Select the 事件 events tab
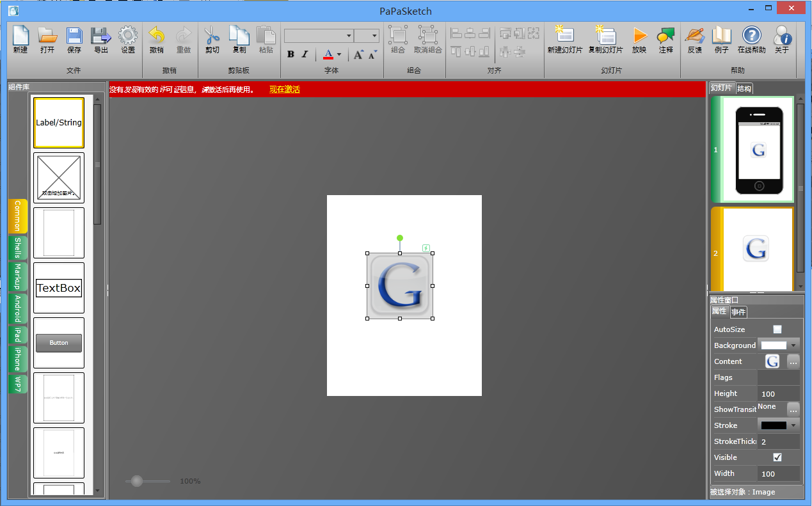The height and width of the screenshot is (506, 812). (738, 312)
